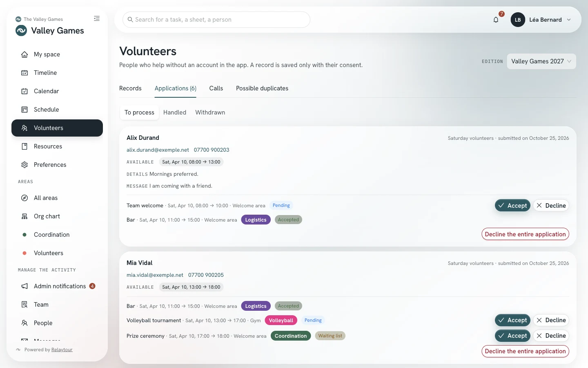The height and width of the screenshot is (368, 588).
Task: Open Admin notifications megaphone icon
Action: tap(24, 286)
